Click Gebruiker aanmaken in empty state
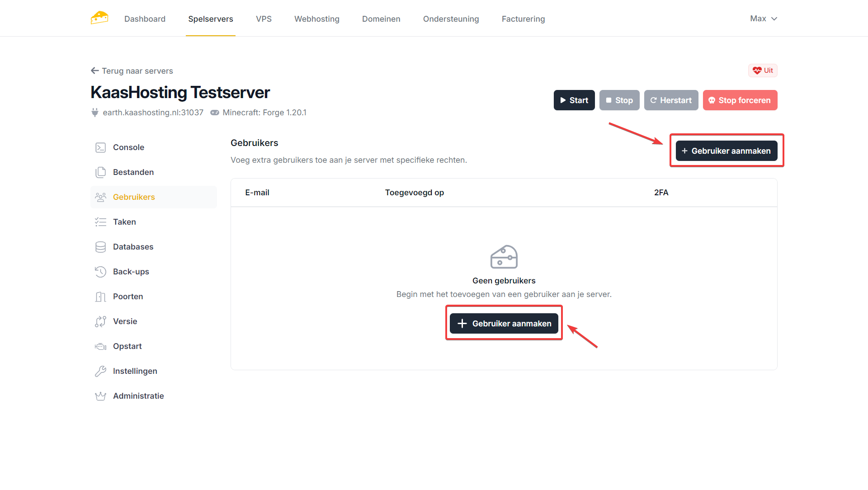Viewport: 868px width, 490px height. pyautogui.click(x=504, y=324)
